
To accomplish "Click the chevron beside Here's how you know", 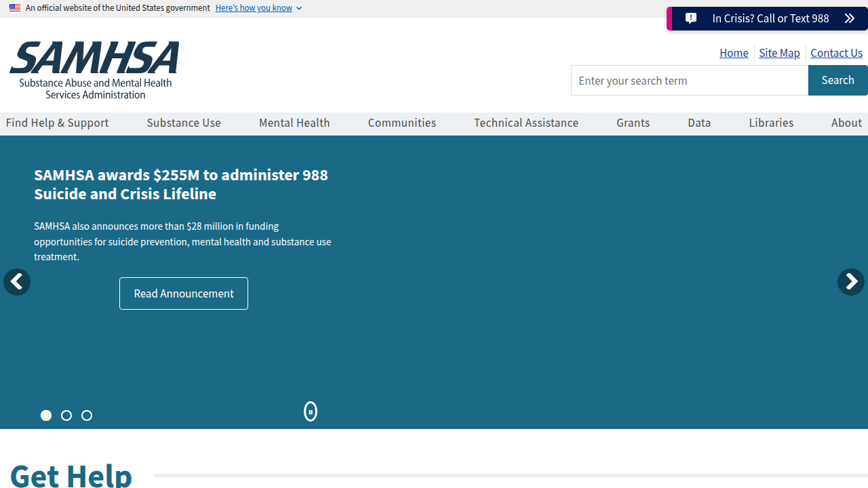I will coord(299,8).
